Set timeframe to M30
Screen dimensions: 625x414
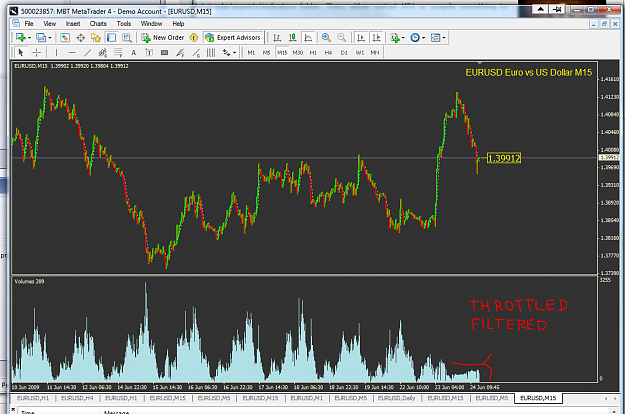click(298, 52)
